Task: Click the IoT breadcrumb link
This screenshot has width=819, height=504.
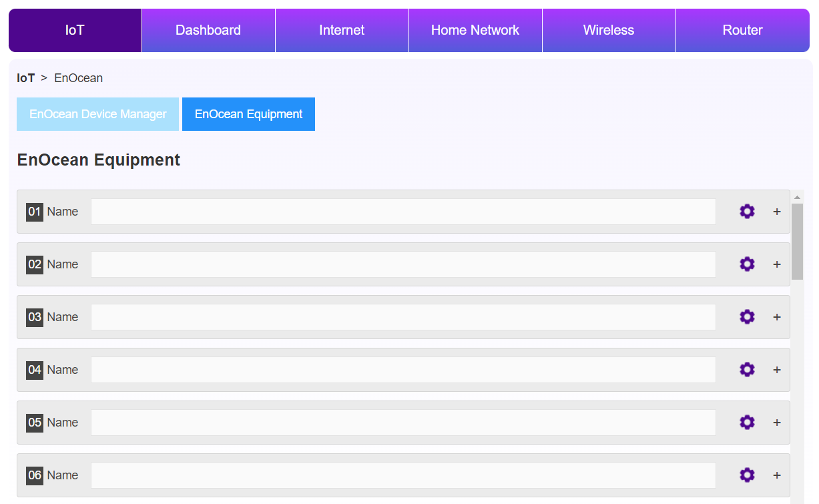Action: (26, 78)
